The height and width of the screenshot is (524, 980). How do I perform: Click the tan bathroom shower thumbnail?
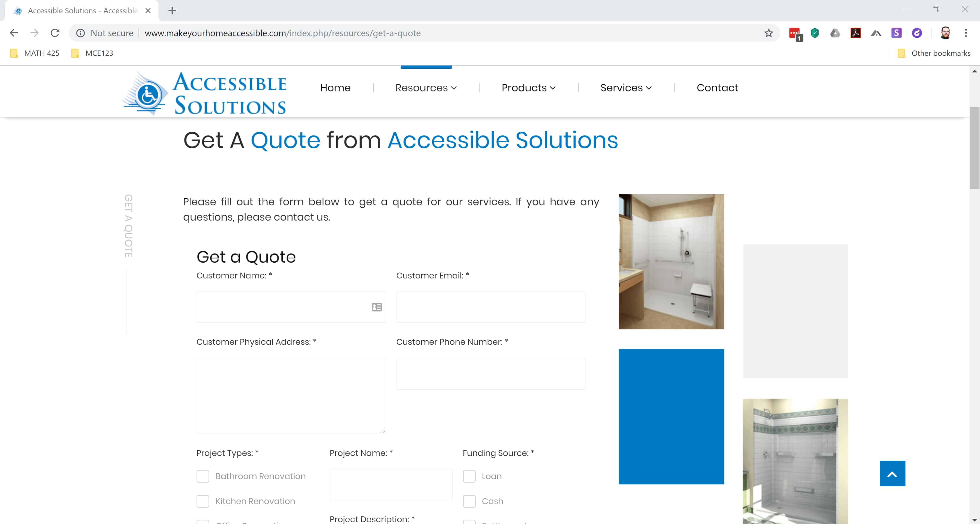[x=671, y=261]
